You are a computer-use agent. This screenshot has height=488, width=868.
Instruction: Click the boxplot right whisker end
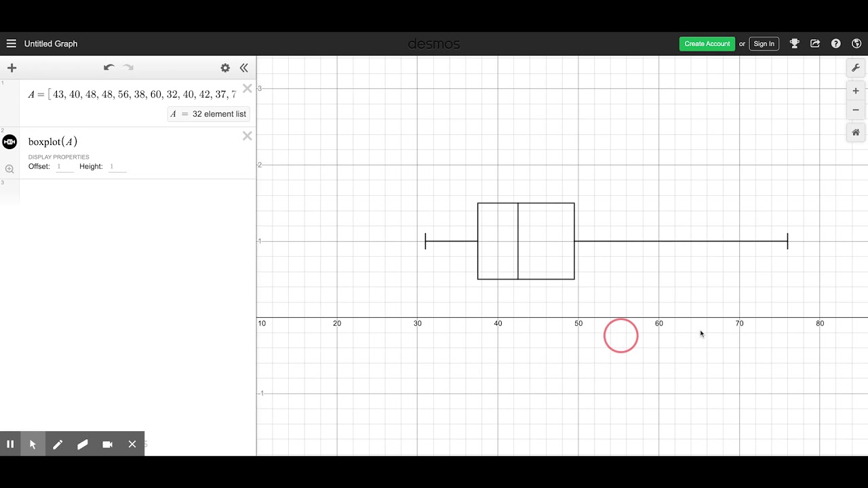787,241
